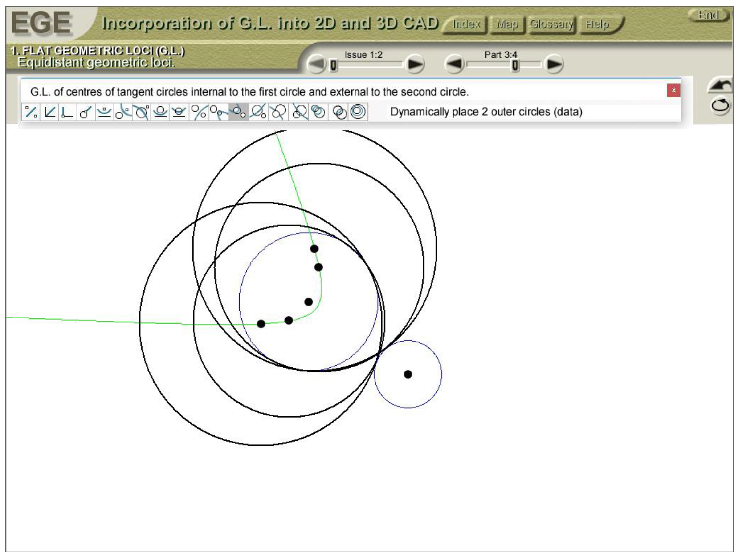This screenshot has height=560, width=738.
Task: Select the circle-over-arc-above-line icon
Action: [160, 112]
